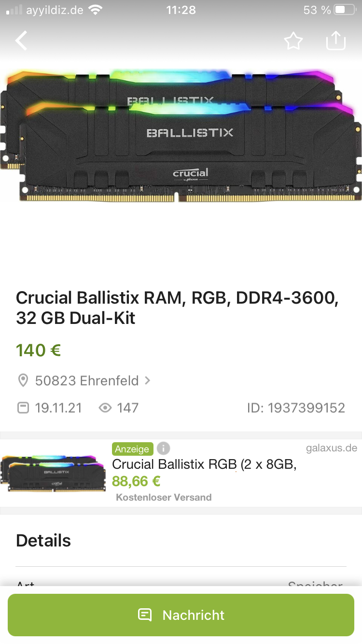Viewport: 362px width, 644px height.
Task: View the Ballistix RAM product photo
Action: (181, 135)
